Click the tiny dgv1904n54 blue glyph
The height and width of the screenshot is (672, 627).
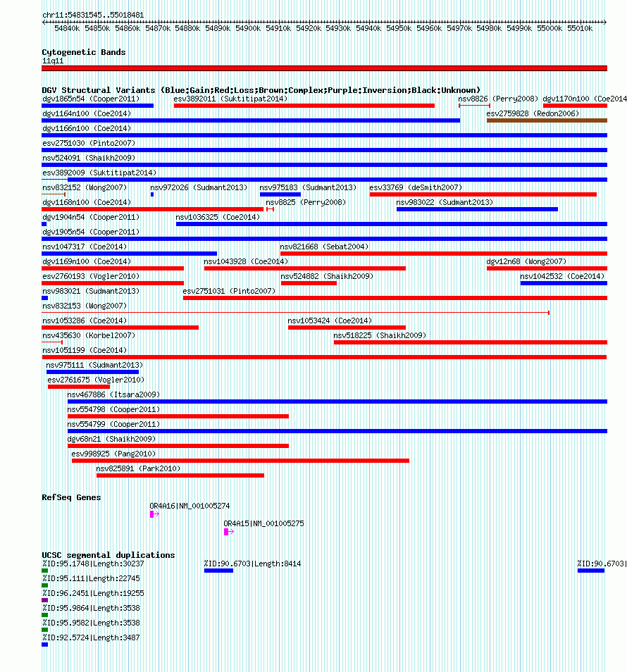pyautogui.click(x=44, y=224)
